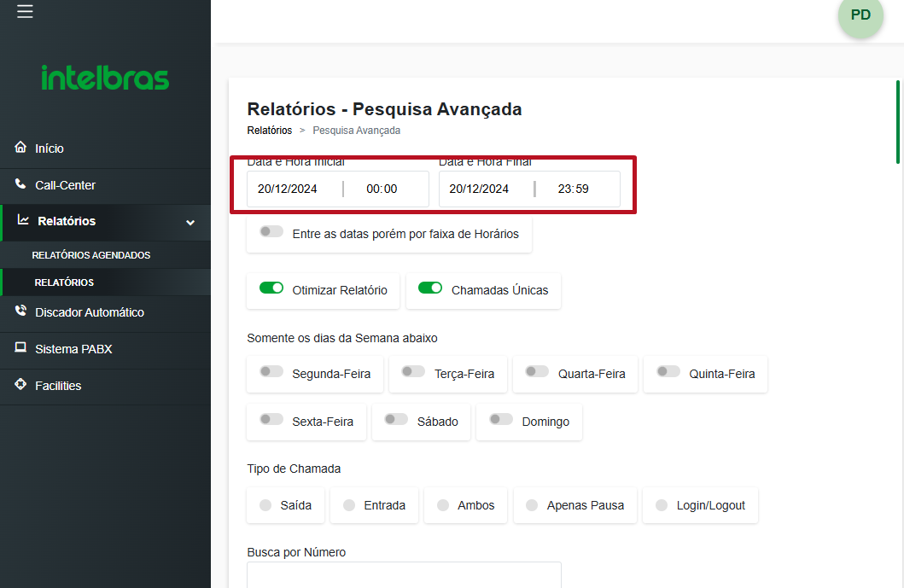Click the Discador Automático phone icon
Screen dimensions: 904x588
coord(20,311)
